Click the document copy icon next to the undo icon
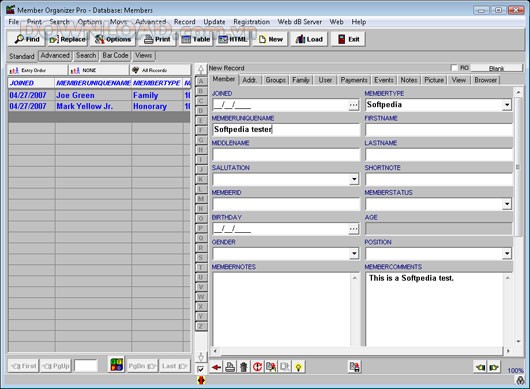Screen dimensions: 530x389 tap(271, 367)
